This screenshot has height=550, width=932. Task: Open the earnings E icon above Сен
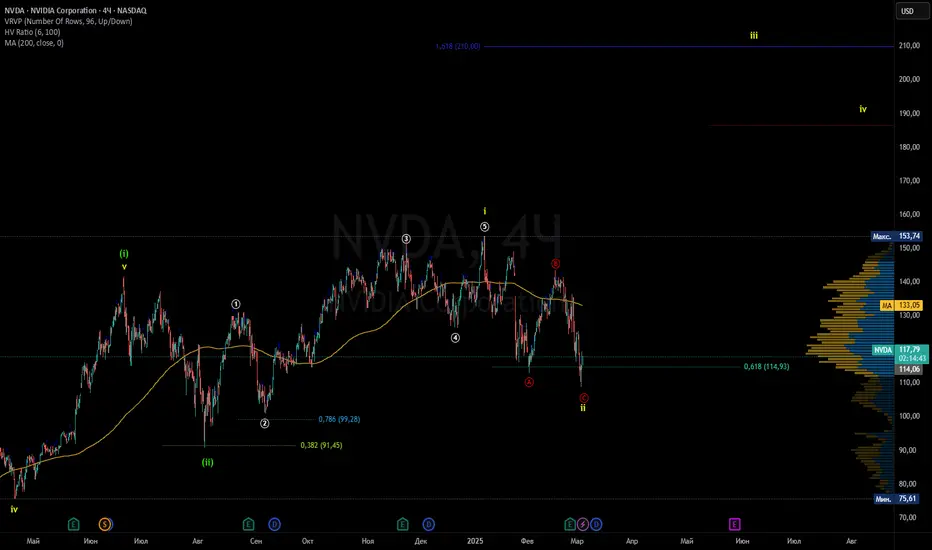[x=248, y=524]
